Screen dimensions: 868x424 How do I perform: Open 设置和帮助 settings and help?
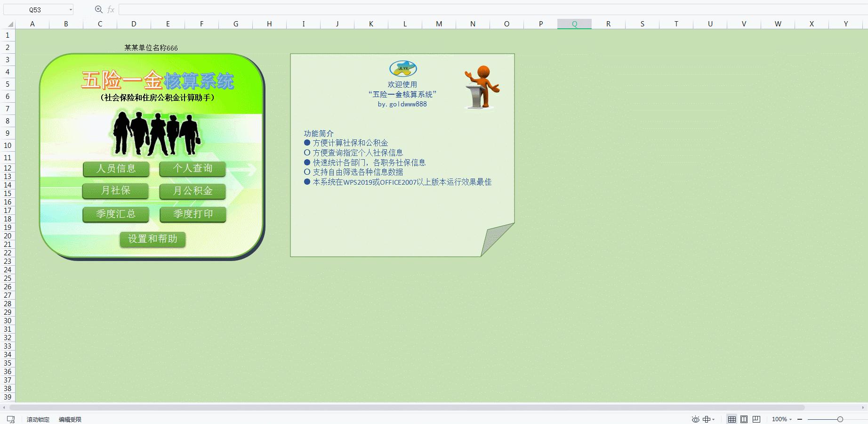tap(153, 239)
